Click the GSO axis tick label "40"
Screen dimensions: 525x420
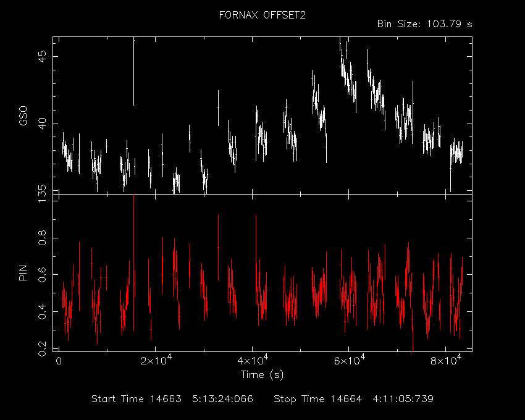43,124
